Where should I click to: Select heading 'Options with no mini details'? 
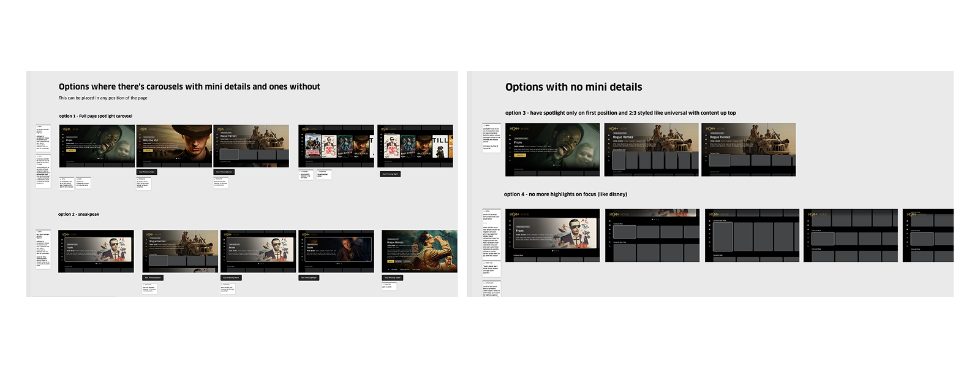coord(574,87)
